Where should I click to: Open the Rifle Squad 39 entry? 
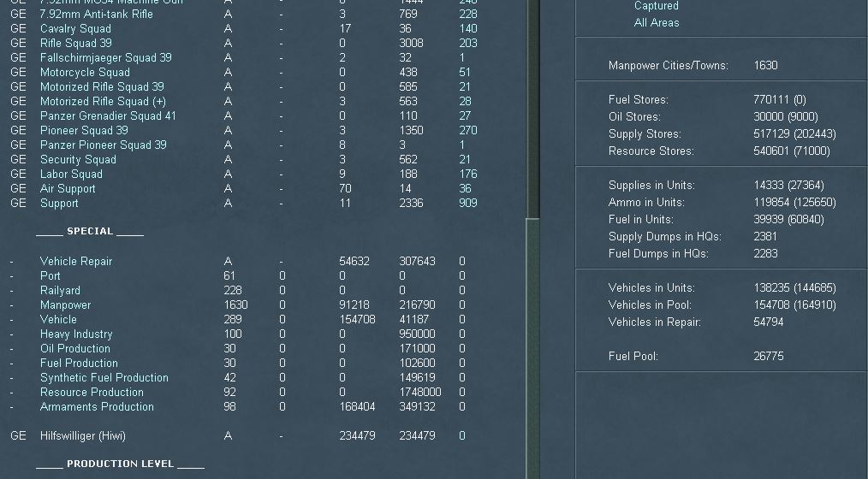[76, 43]
